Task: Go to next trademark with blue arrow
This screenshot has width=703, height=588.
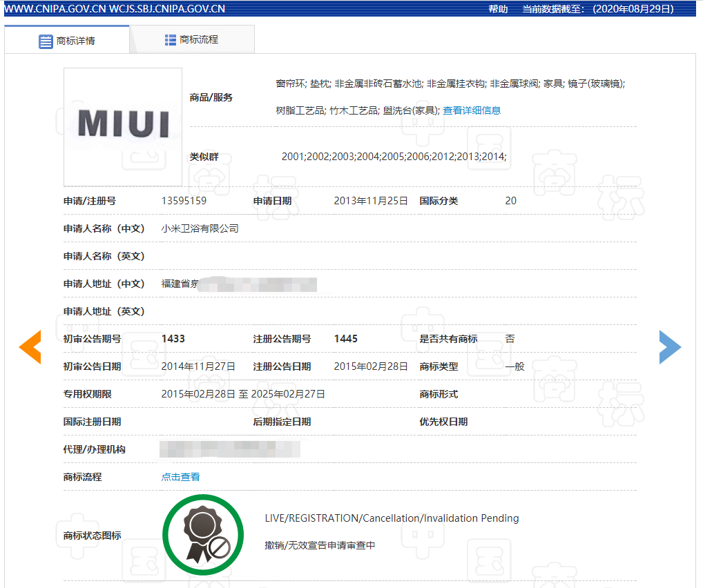Action: 671,347
